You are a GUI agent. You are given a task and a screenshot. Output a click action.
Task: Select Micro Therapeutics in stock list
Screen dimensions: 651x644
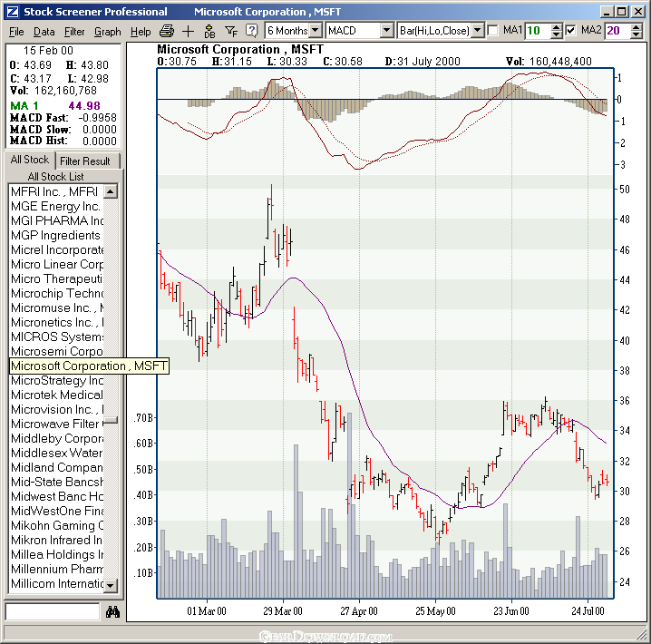[56, 279]
